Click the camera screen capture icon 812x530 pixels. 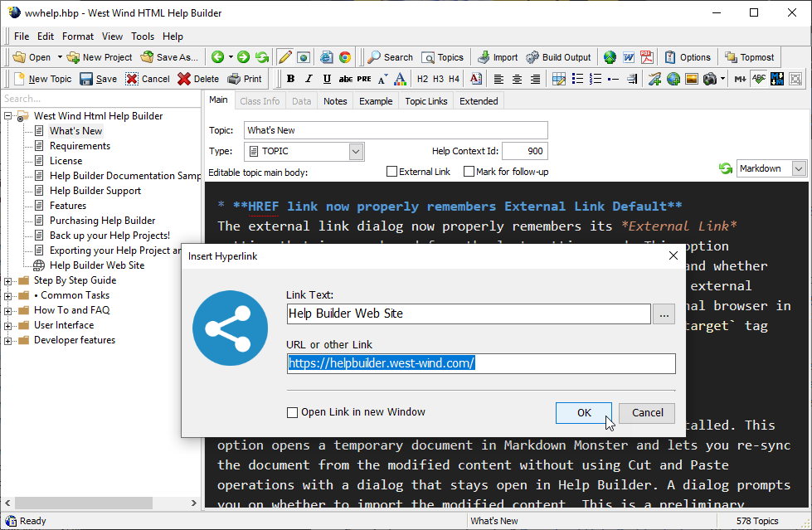(710, 79)
